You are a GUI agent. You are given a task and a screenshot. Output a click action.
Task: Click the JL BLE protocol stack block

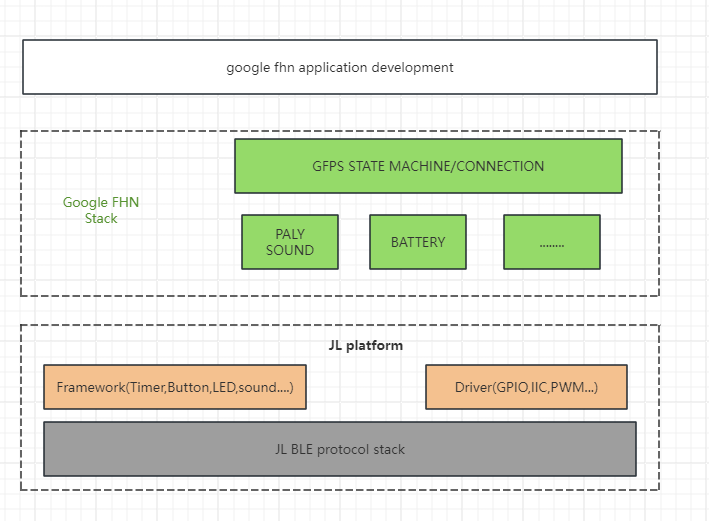coord(340,449)
